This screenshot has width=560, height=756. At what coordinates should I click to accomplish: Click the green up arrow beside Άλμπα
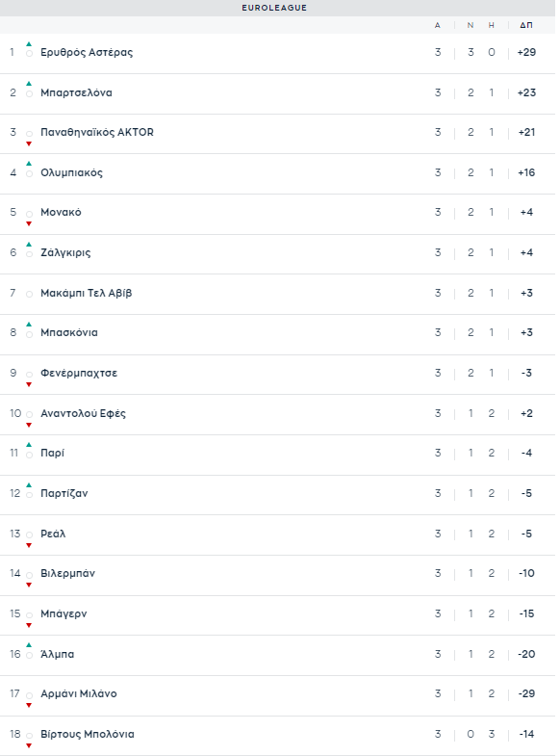point(29,645)
